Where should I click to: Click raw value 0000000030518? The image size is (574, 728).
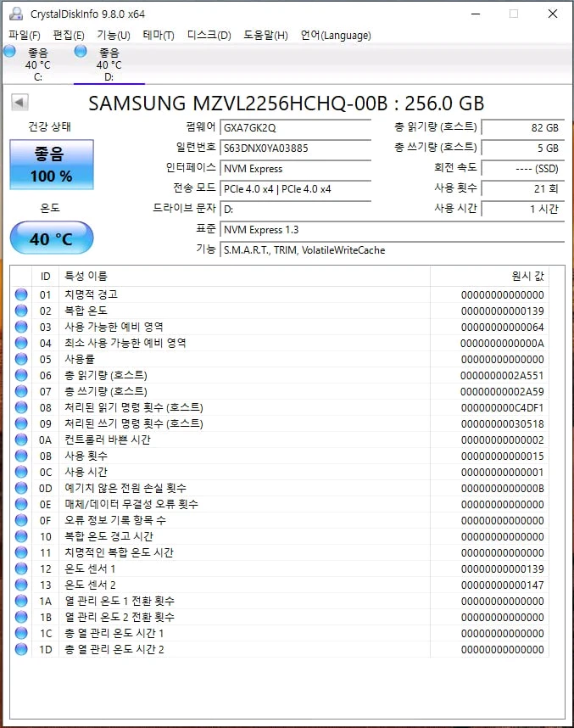pos(502,424)
